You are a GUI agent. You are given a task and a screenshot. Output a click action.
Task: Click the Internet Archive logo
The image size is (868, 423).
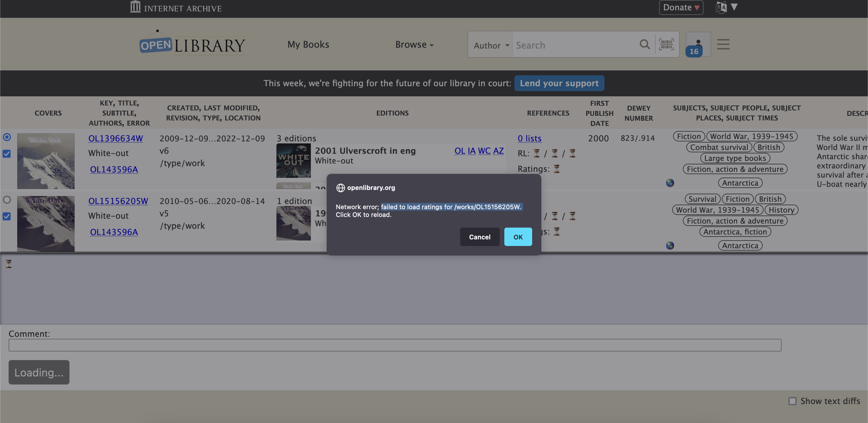point(176,7)
